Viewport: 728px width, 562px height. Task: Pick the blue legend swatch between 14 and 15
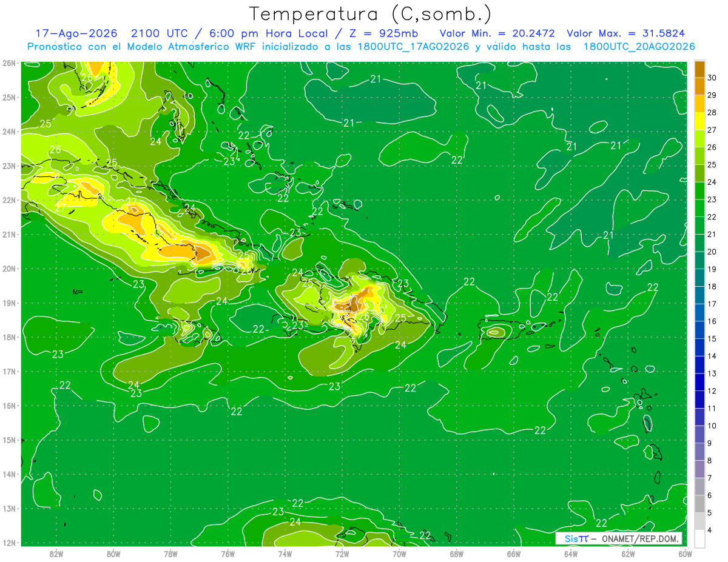pyautogui.click(x=699, y=347)
